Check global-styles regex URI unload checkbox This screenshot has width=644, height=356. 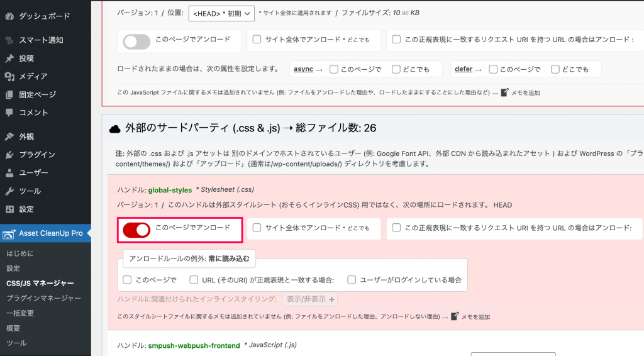click(396, 228)
